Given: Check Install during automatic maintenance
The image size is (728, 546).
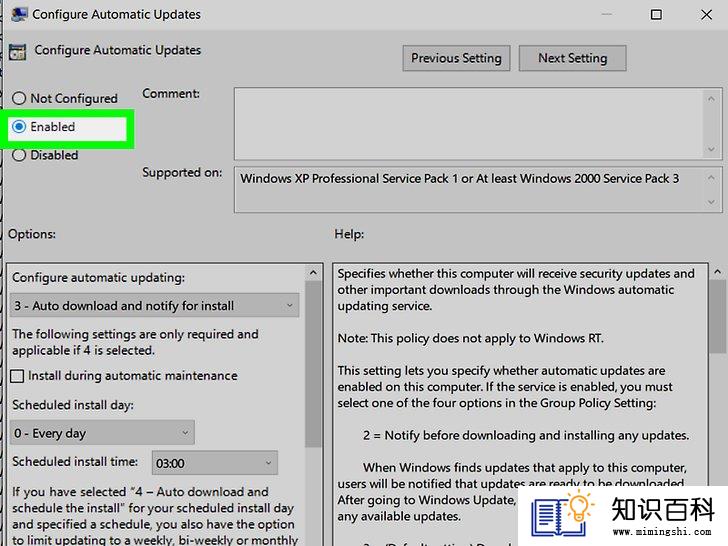Looking at the screenshot, I should pyautogui.click(x=17, y=376).
